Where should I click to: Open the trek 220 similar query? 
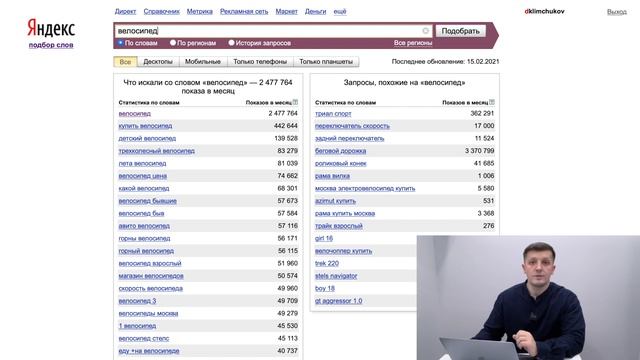(327, 263)
